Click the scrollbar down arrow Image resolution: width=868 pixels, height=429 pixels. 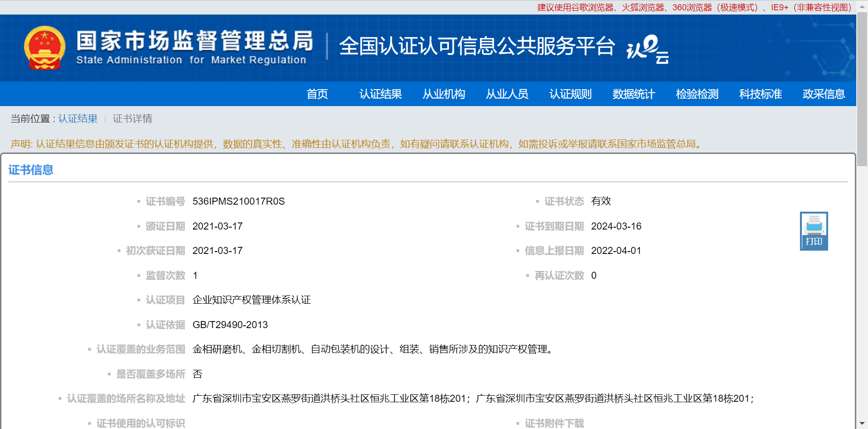[862, 423]
